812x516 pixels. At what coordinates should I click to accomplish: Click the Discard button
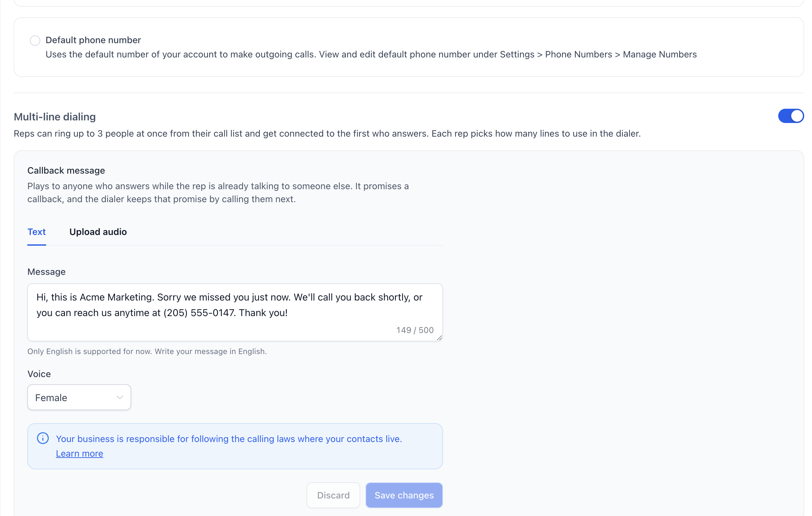point(333,495)
